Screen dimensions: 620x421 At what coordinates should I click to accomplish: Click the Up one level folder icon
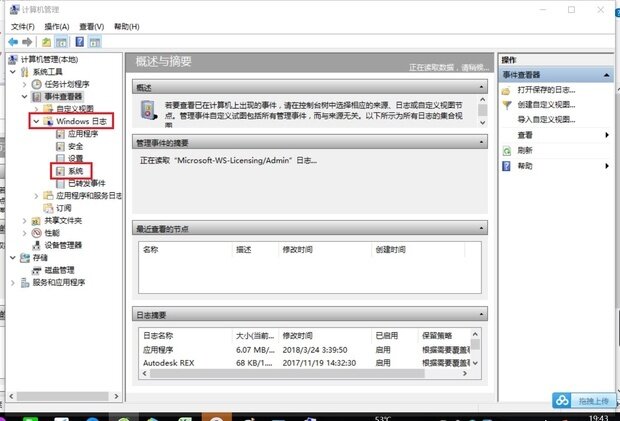click(x=47, y=42)
